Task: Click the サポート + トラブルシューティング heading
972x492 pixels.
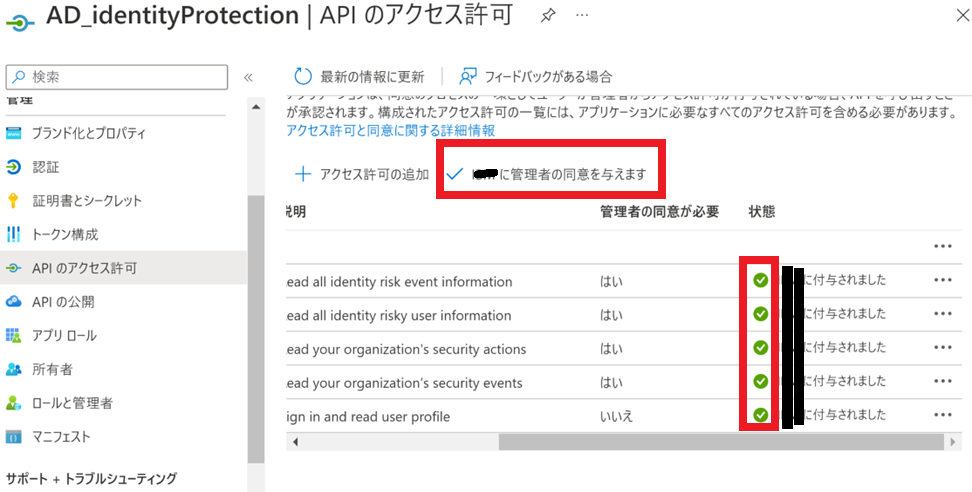Action: [91, 478]
